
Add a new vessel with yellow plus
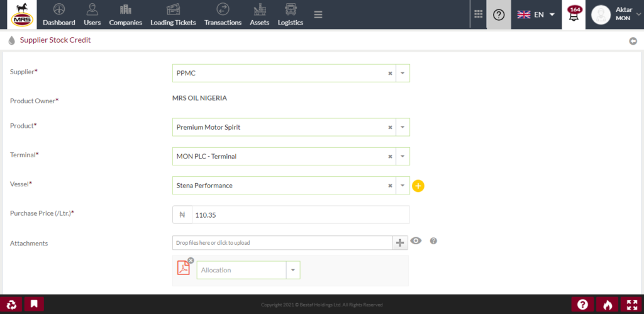(x=418, y=186)
